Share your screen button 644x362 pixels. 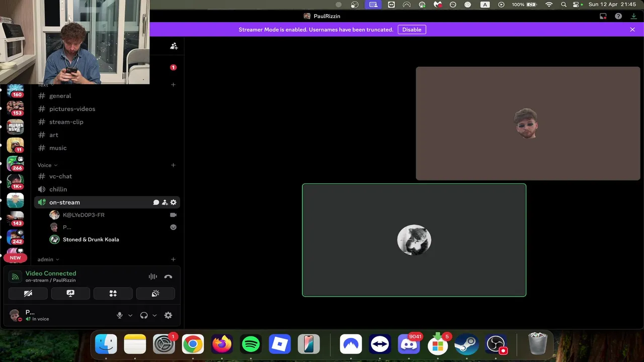tap(70, 293)
